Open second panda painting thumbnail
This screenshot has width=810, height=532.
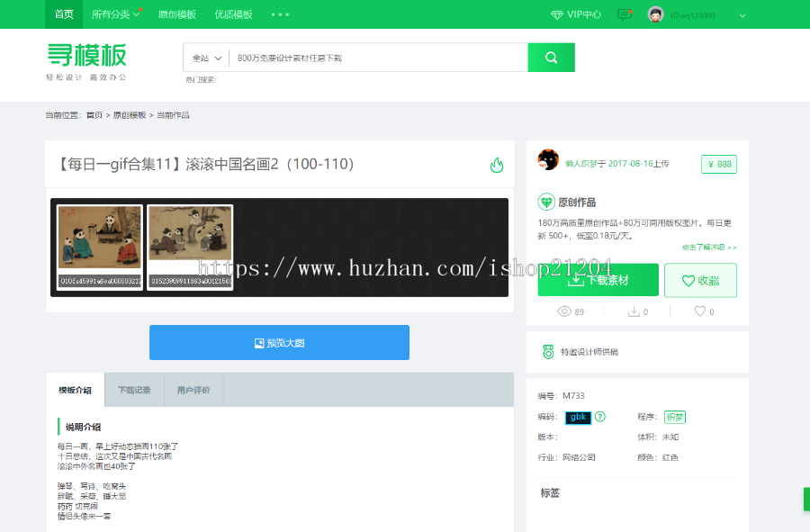click(190, 247)
